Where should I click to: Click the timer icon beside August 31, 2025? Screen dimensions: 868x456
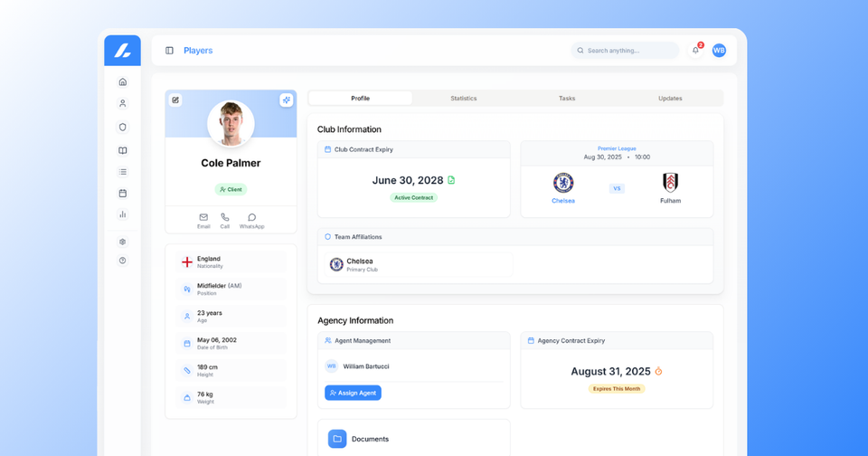[659, 371]
